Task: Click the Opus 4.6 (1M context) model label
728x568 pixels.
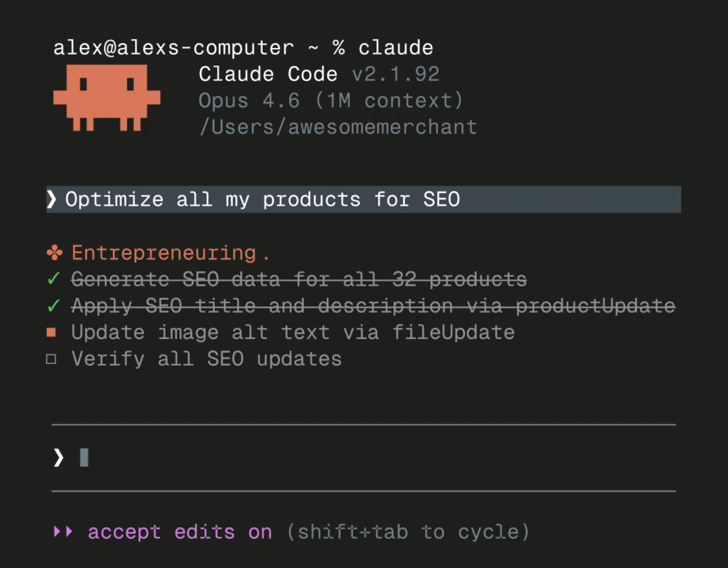Action: [331, 101]
